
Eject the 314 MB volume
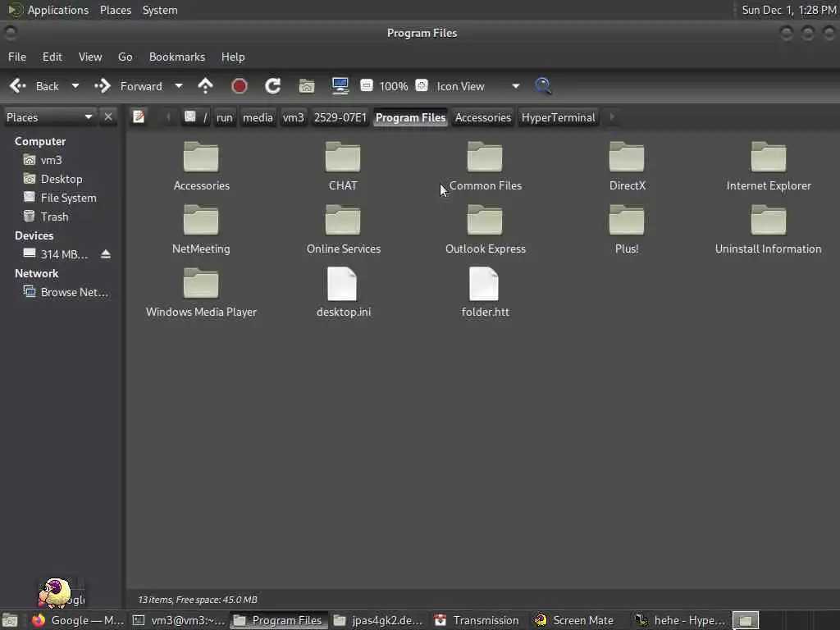106,254
